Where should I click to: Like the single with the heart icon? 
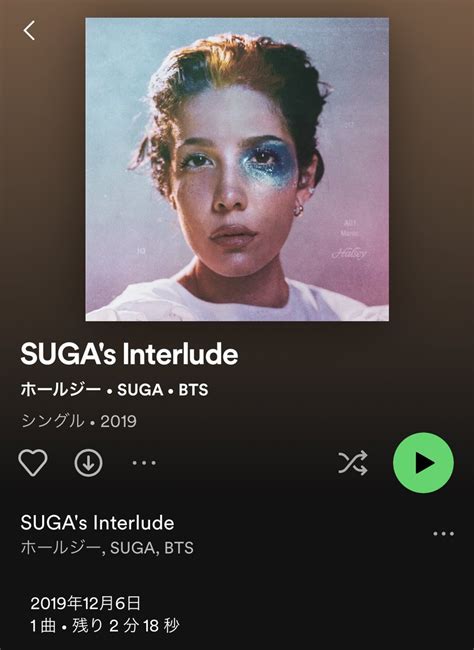click(x=33, y=462)
